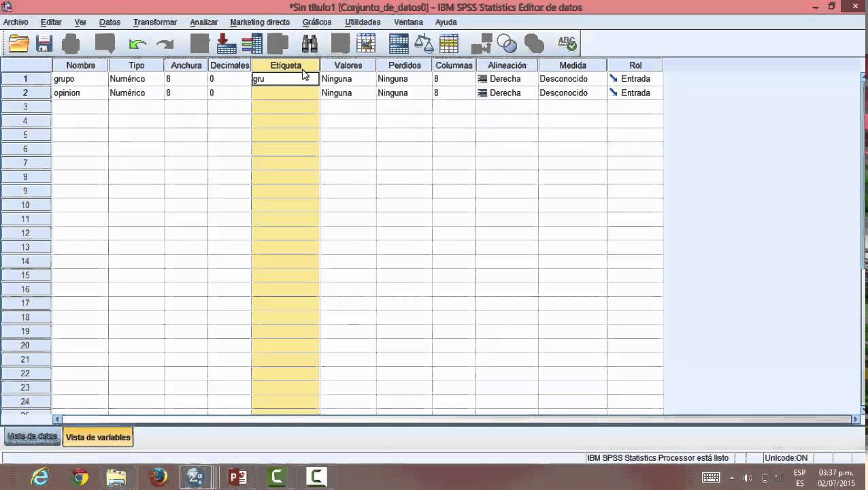Click the on-screen keyboard tray icon
This screenshot has height=490, width=868.
711,478
